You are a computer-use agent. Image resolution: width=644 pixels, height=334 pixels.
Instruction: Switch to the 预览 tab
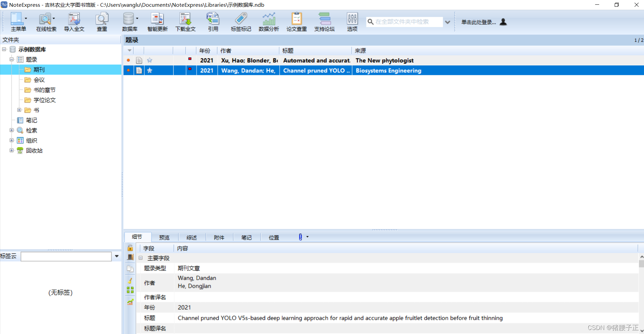pyautogui.click(x=165, y=238)
